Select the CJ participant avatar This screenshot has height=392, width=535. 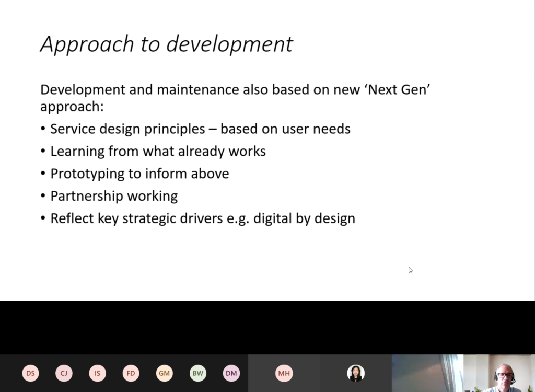click(x=64, y=373)
